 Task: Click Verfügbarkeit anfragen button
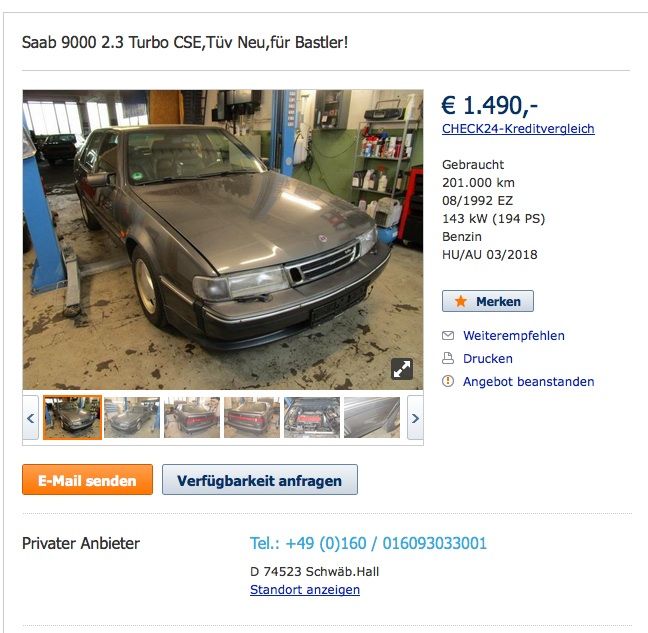pos(260,480)
